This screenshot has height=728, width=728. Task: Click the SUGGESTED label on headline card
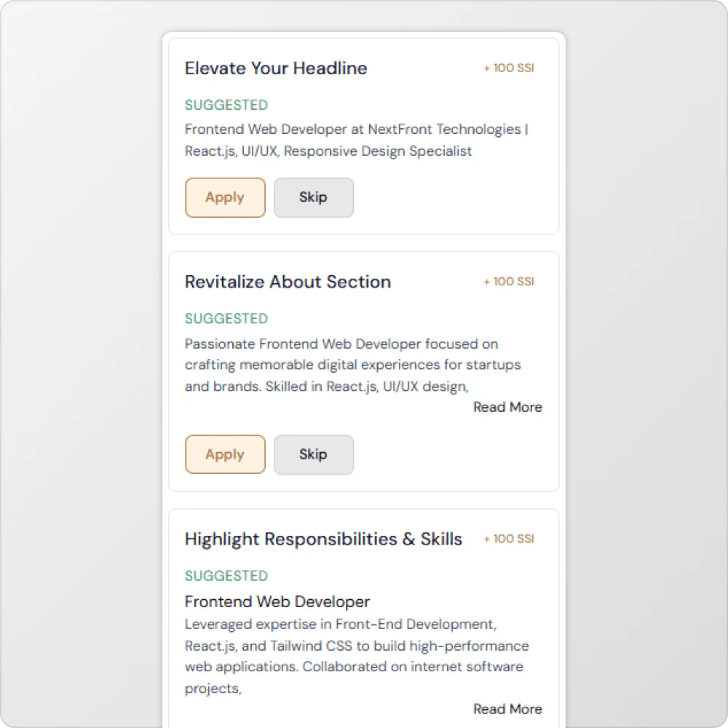[226, 105]
